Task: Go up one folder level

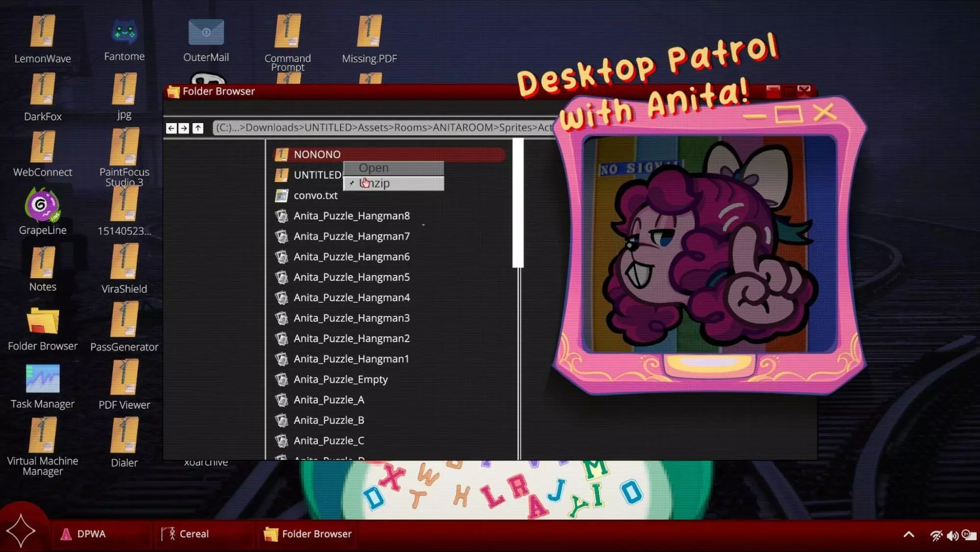Action: coord(198,128)
